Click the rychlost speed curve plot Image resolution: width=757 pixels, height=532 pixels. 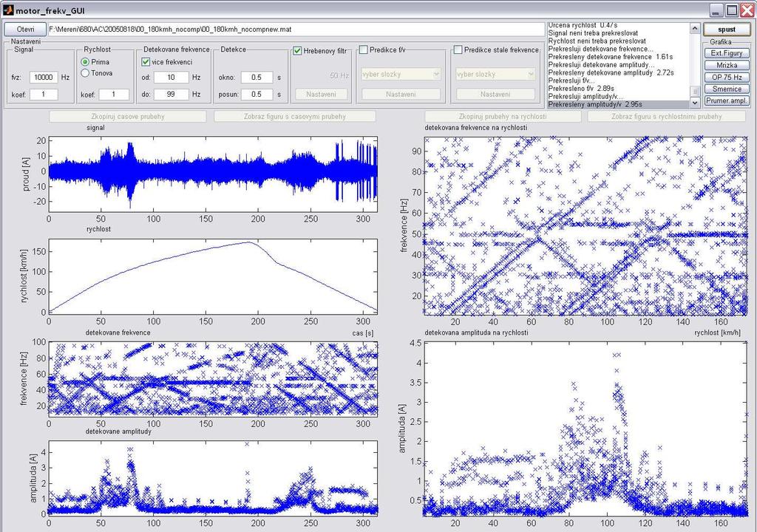coord(213,276)
